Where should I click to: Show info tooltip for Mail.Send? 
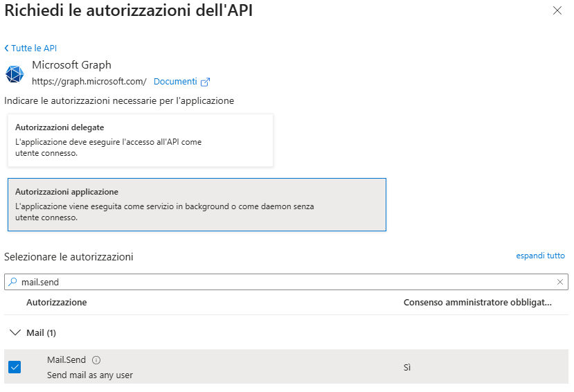96,360
